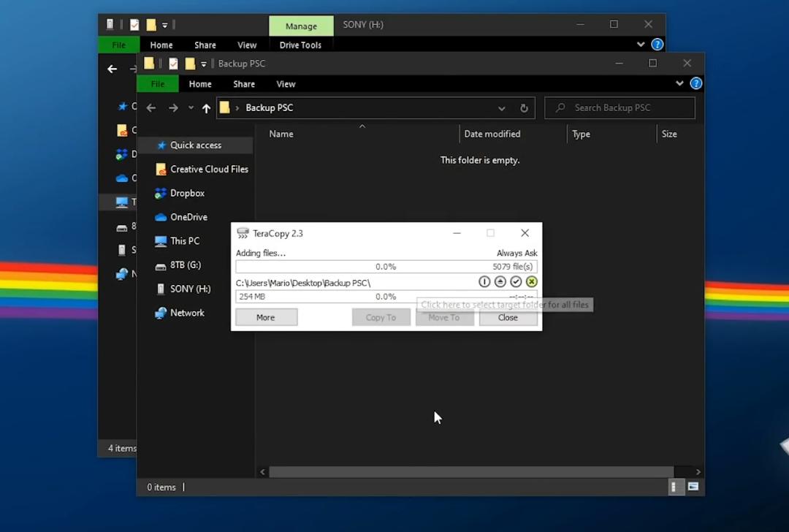Click the up arrow to go to parent folder
The width and height of the screenshot is (789, 532).
pyautogui.click(x=206, y=108)
